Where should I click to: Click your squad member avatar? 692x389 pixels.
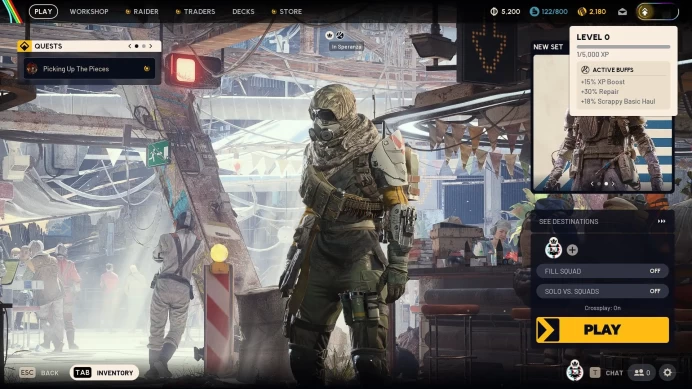tap(553, 248)
